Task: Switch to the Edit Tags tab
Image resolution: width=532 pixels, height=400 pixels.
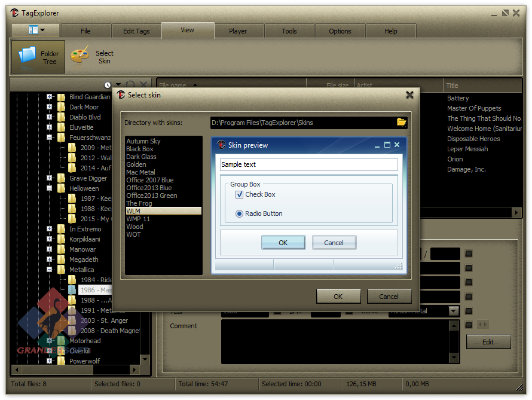Action: (x=136, y=31)
